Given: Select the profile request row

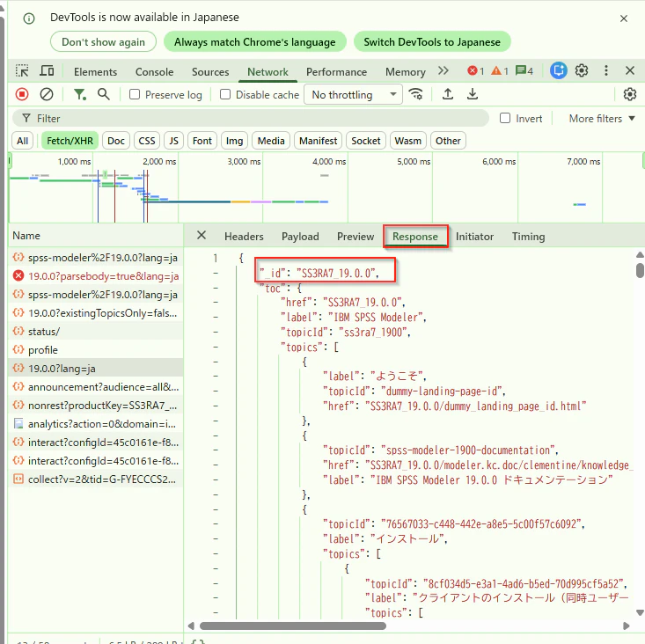Looking at the screenshot, I should 95,350.
